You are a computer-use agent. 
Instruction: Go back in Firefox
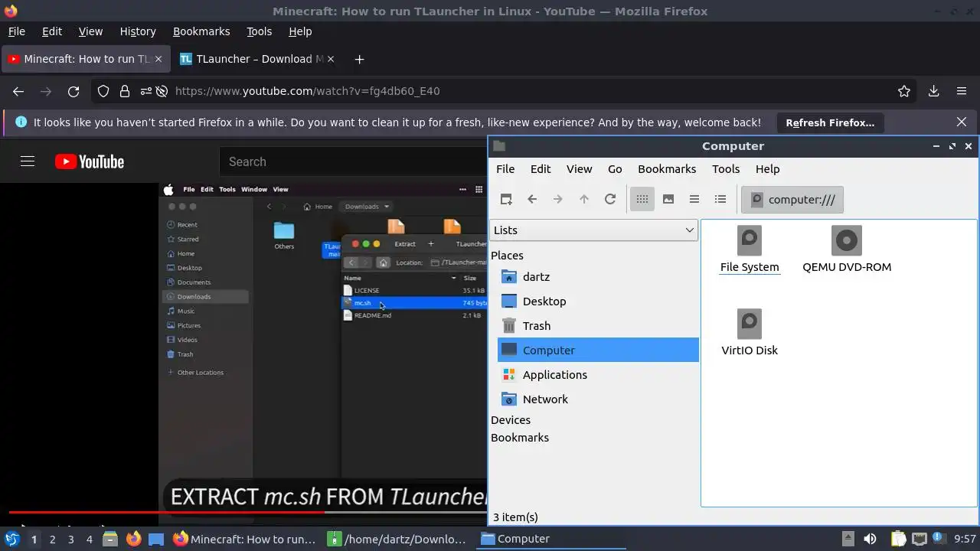tap(18, 91)
